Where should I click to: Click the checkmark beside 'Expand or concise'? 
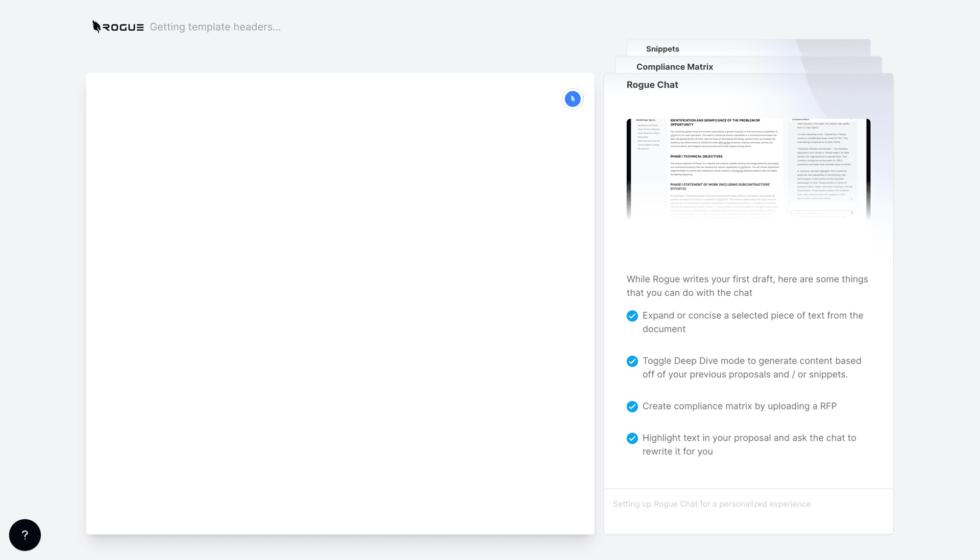pyautogui.click(x=632, y=316)
